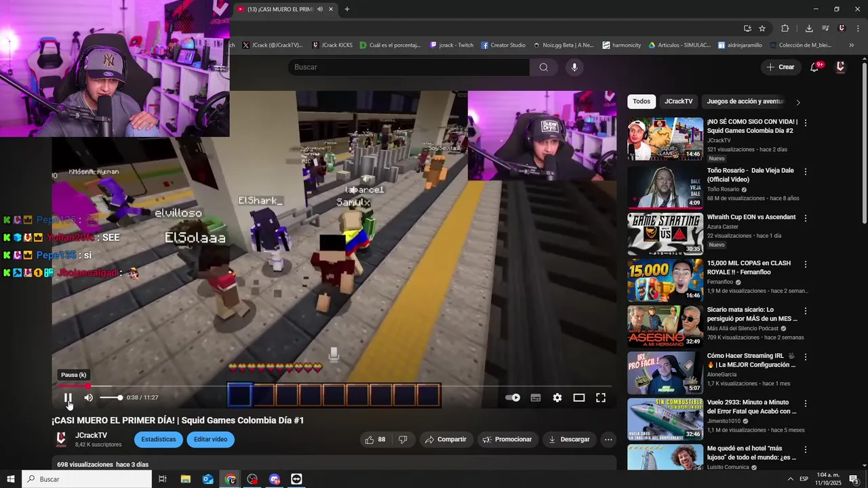Image resolution: width=868 pixels, height=488 pixels.
Task: Open media control icon in browser toolbar
Action: [x=825, y=28]
